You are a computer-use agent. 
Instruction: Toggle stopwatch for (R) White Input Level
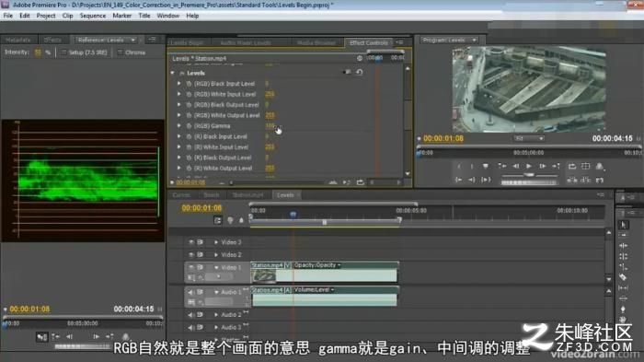(x=189, y=146)
